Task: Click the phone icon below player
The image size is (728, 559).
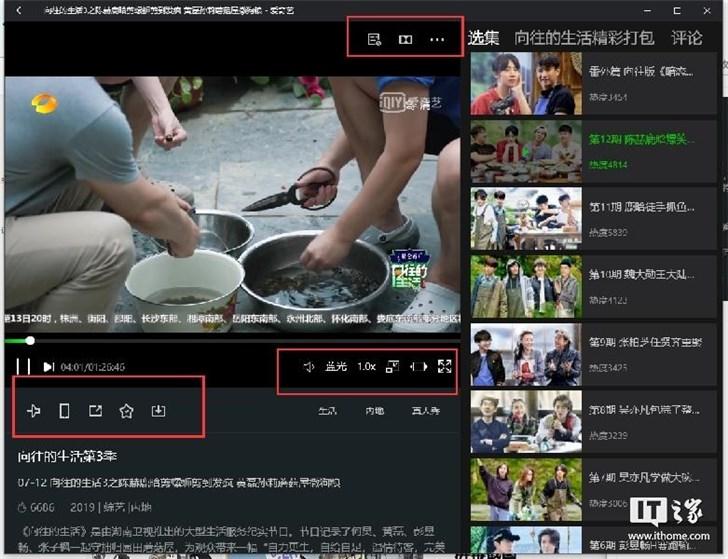Action: (65, 410)
